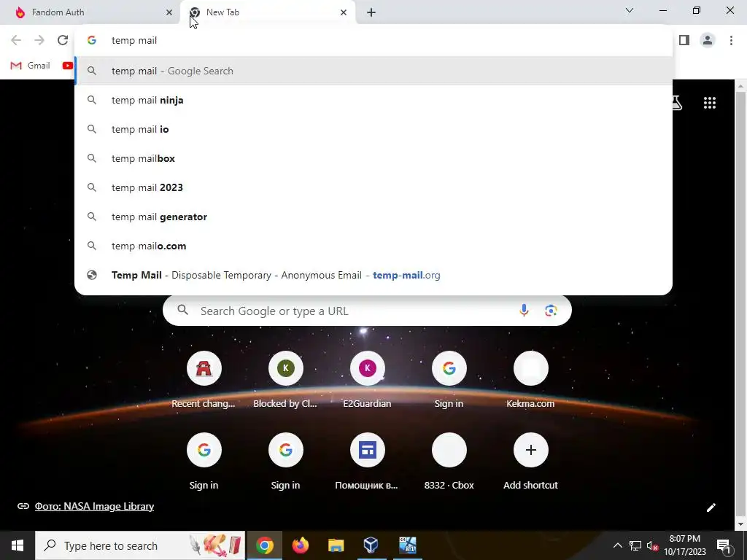Open the E2Guardian shortcut
The image size is (747, 560).
point(368,380)
